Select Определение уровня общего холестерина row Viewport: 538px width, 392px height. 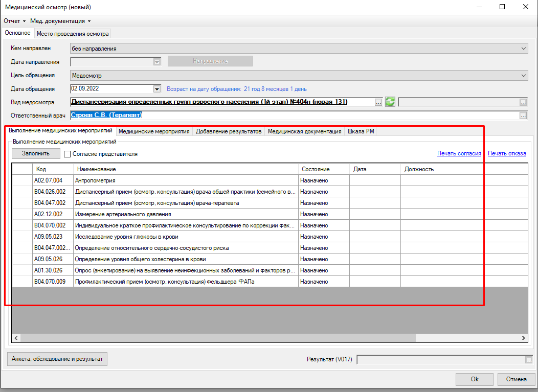(270, 259)
